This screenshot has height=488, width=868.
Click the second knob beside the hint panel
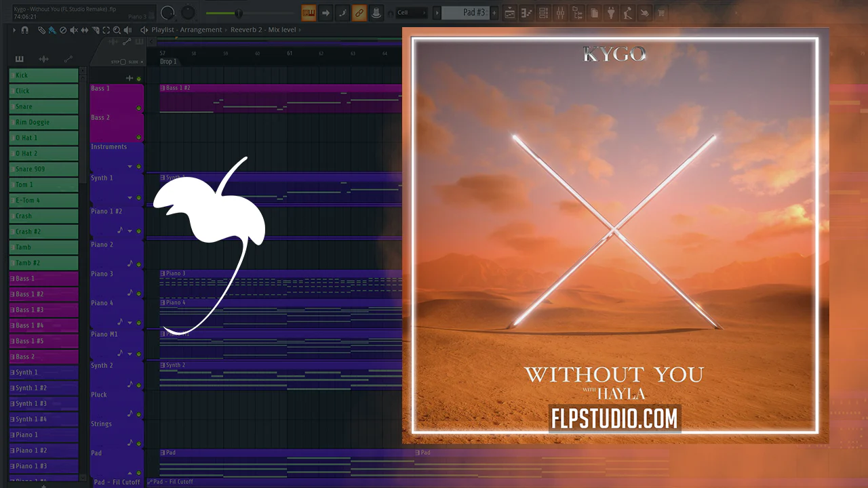(x=188, y=13)
